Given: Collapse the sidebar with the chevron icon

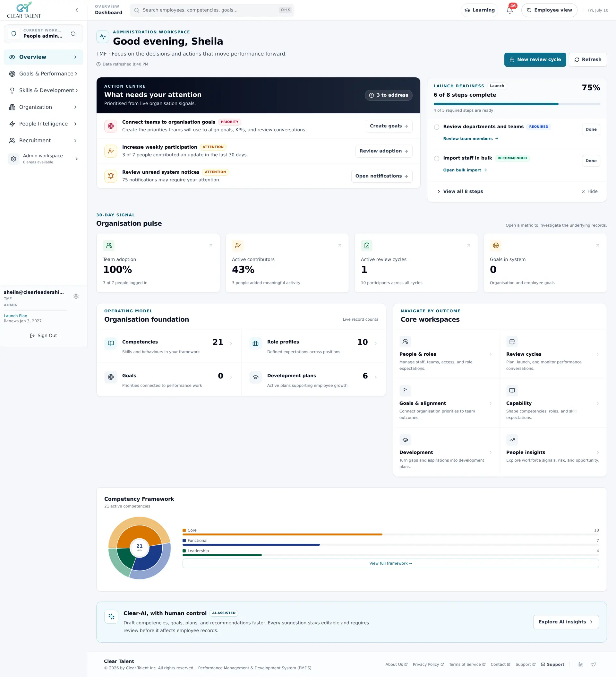Looking at the screenshot, I should click(77, 10).
